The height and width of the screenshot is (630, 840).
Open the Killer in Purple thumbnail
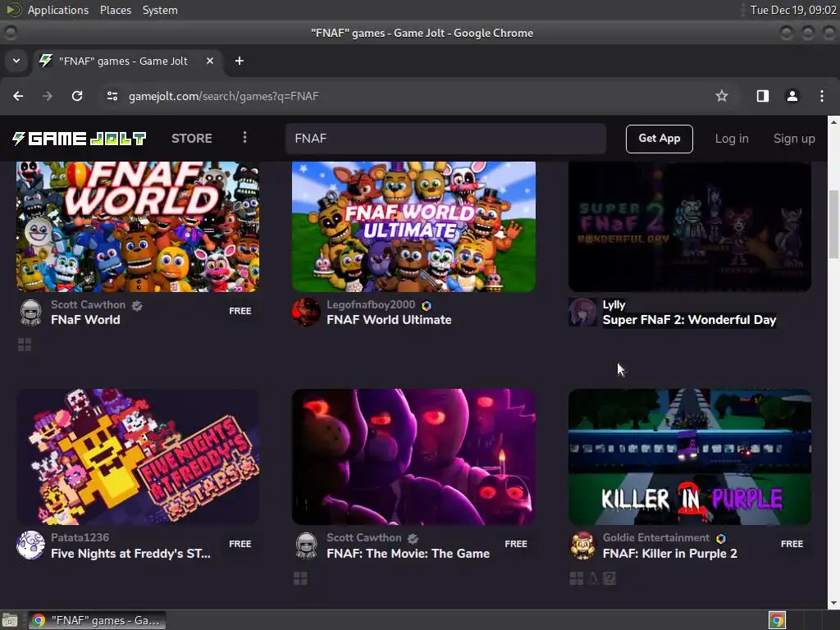[x=689, y=457]
